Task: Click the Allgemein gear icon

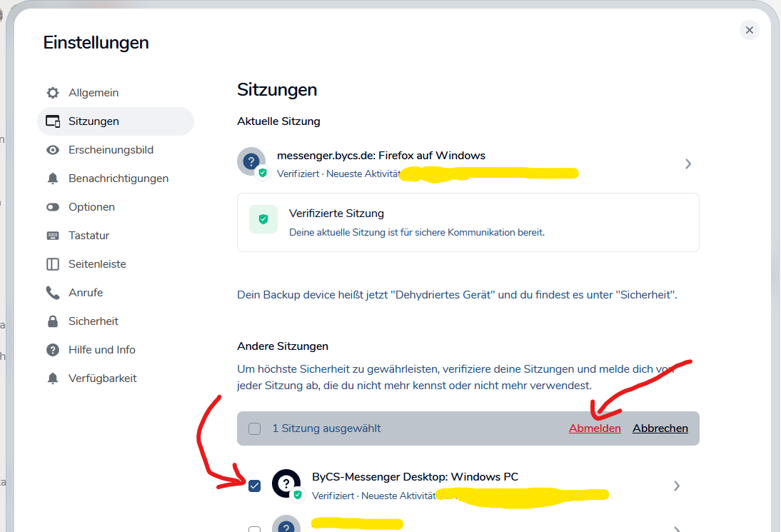Action: [53, 93]
